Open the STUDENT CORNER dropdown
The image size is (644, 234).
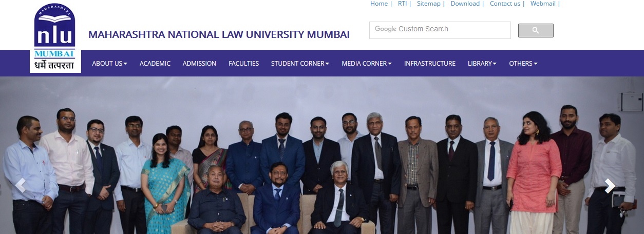300,64
